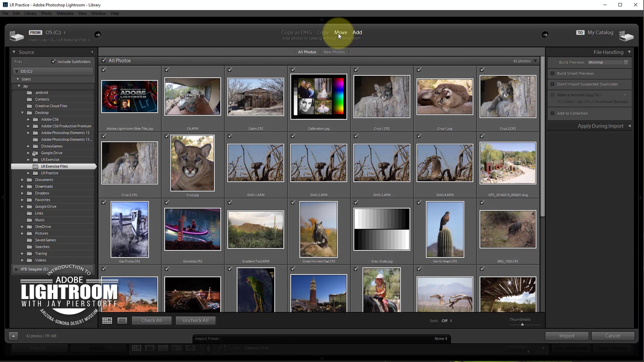The height and width of the screenshot is (362, 644).
Task: Click the FROM drive icon
Action: [16, 36]
